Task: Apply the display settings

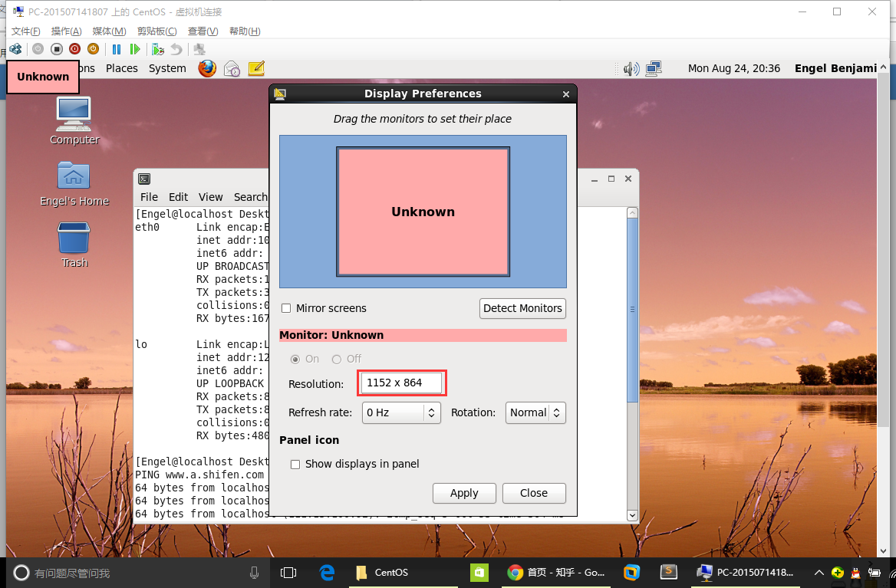Action: click(464, 493)
